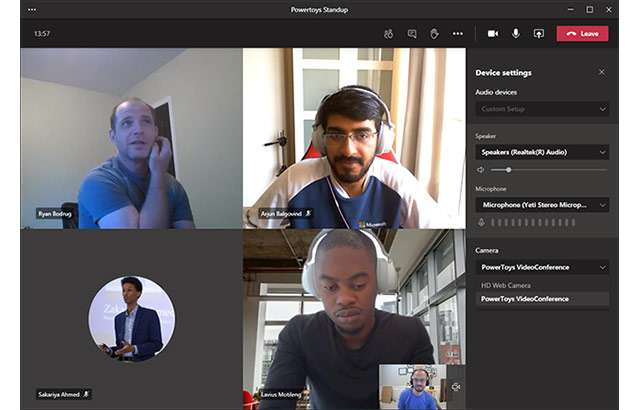Select PowerToys VideoConference in camera list
Viewport: 640px width, 410px height.
pyautogui.click(x=542, y=299)
